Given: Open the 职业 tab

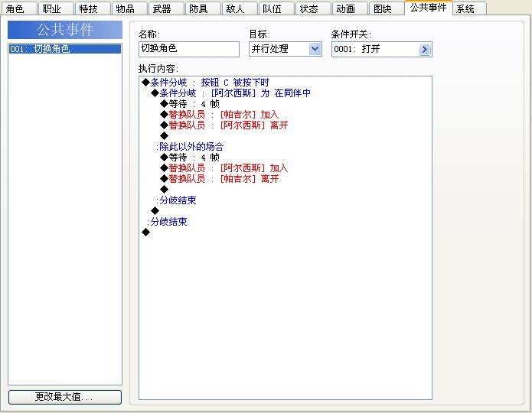Looking at the screenshot, I should click(56, 8).
